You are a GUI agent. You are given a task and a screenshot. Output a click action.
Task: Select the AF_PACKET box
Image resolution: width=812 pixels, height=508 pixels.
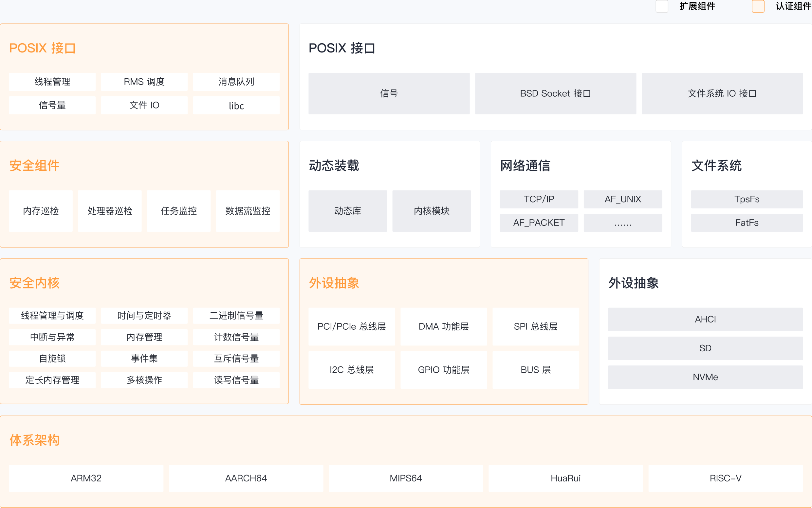click(x=539, y=223)
